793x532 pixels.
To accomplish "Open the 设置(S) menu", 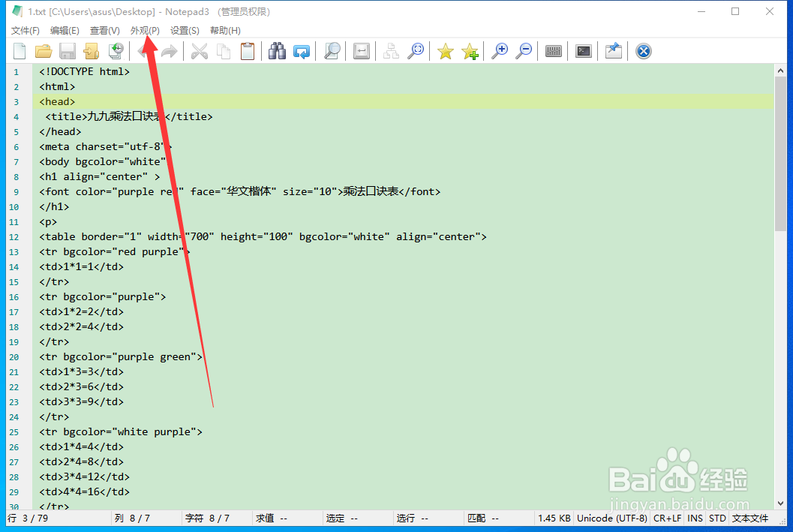I will (185, 30).
